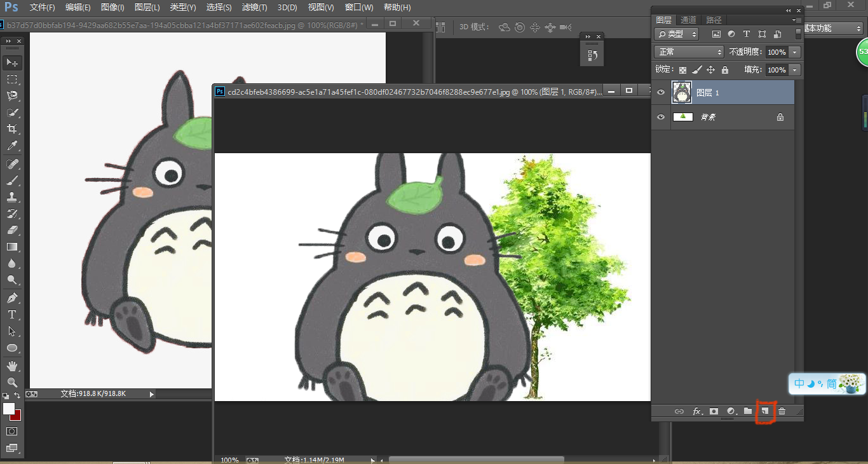Select the Rectangular Marquee tool
Screen dimensions: 868x464
pyautogui.click(x=12, y=79)
